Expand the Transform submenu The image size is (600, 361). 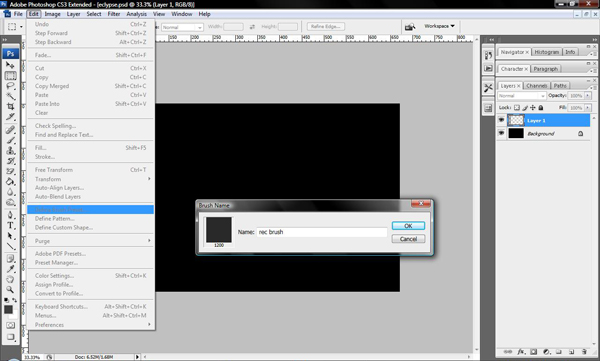coord(90,179)
